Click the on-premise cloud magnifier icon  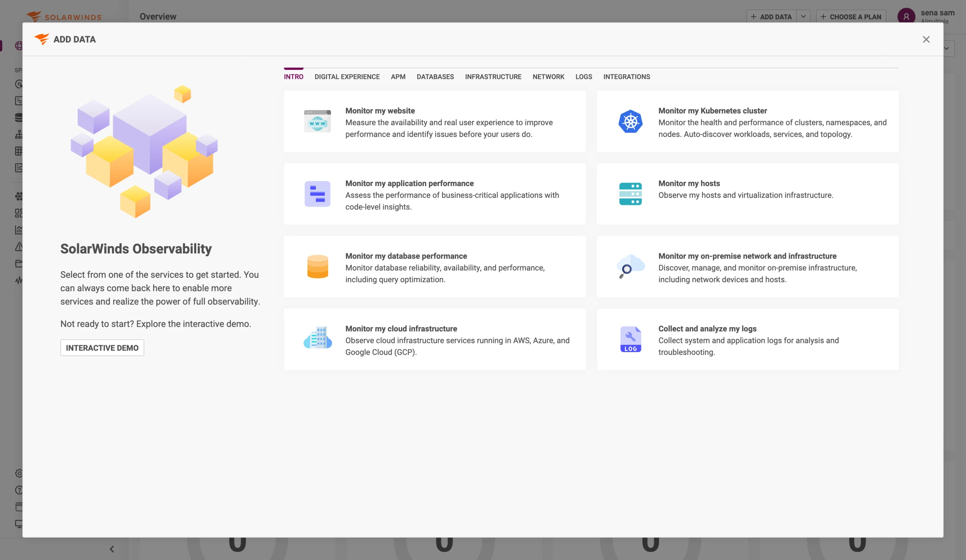[630, 266]
